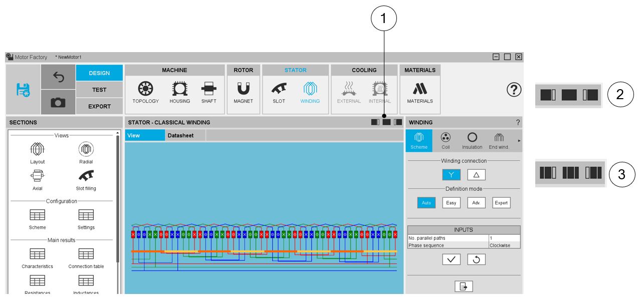Click the EXPORT button
644x300 pixels.
[x=99, y=106]
